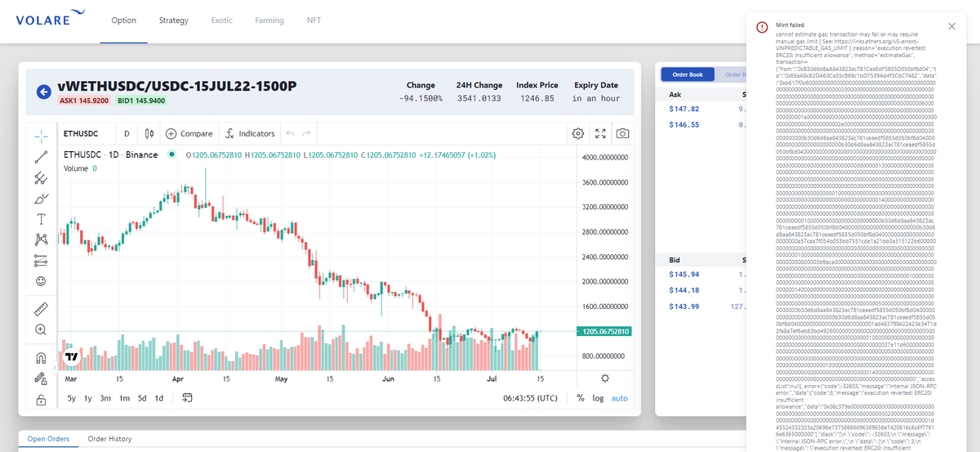Select the zoom in tool
The width and height of the screenshot is (980, 452).
pos(41,329)
